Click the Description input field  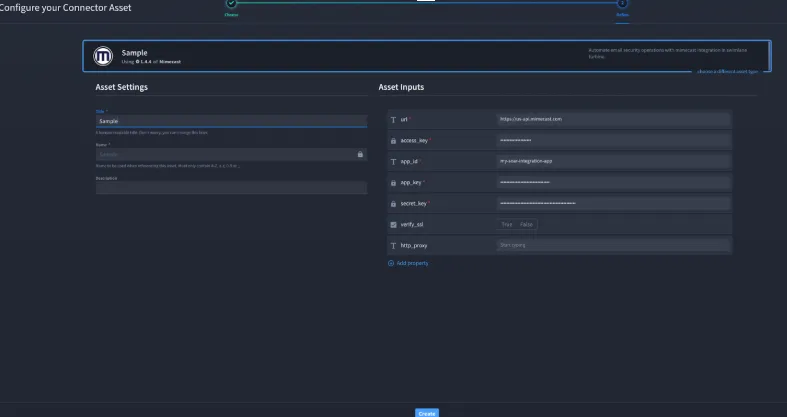[231, 188]
